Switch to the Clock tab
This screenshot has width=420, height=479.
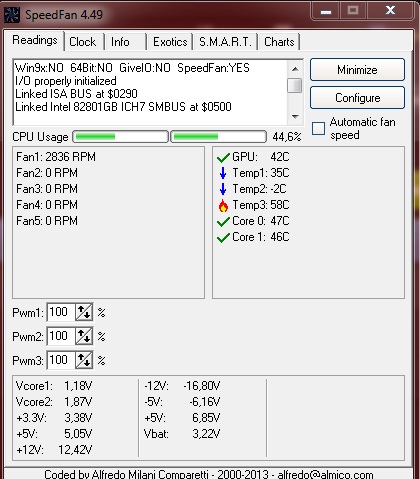coord(83,42)
